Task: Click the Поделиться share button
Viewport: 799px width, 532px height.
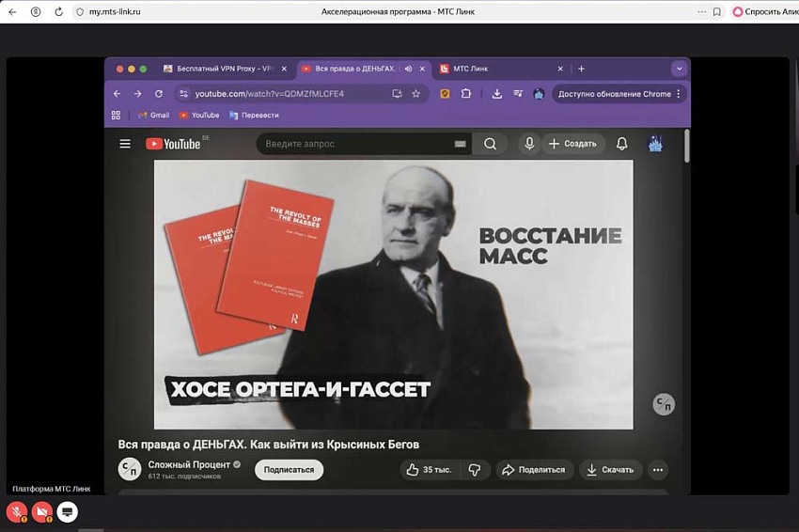Action: tap(533, 470)
